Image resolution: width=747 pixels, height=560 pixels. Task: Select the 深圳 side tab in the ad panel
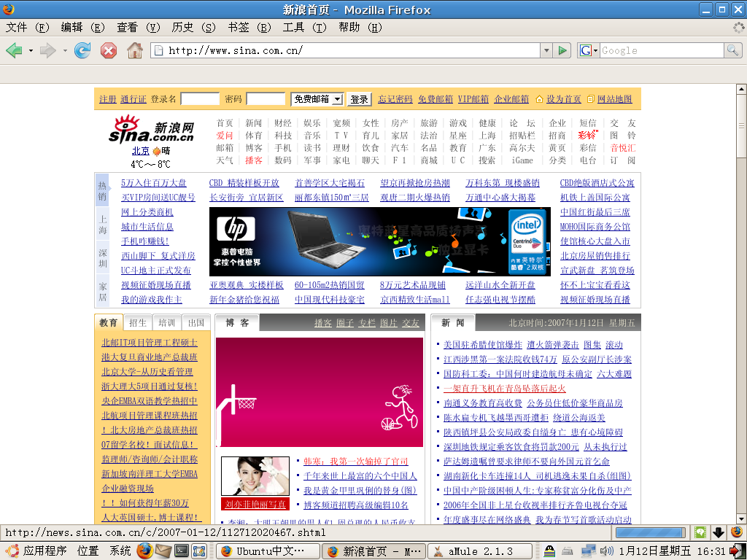pyautogui.click(x=103, y=258)
